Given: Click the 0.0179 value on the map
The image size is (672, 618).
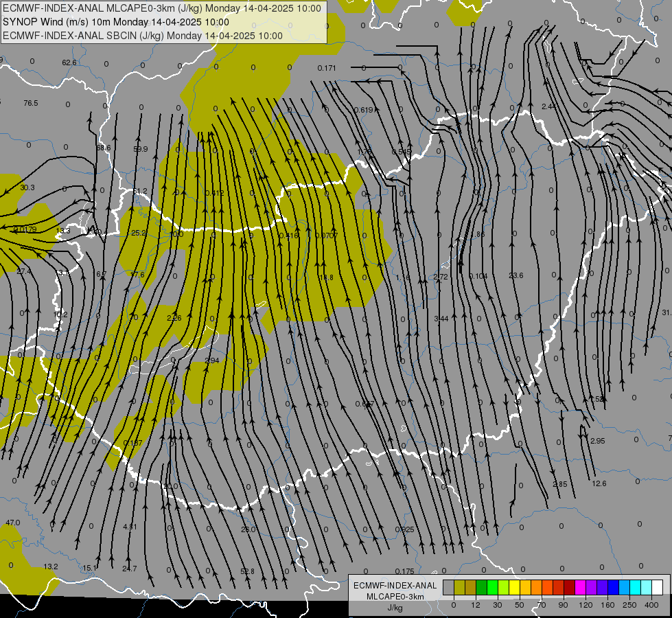Looking at the screenshot, I should point(25,230).
